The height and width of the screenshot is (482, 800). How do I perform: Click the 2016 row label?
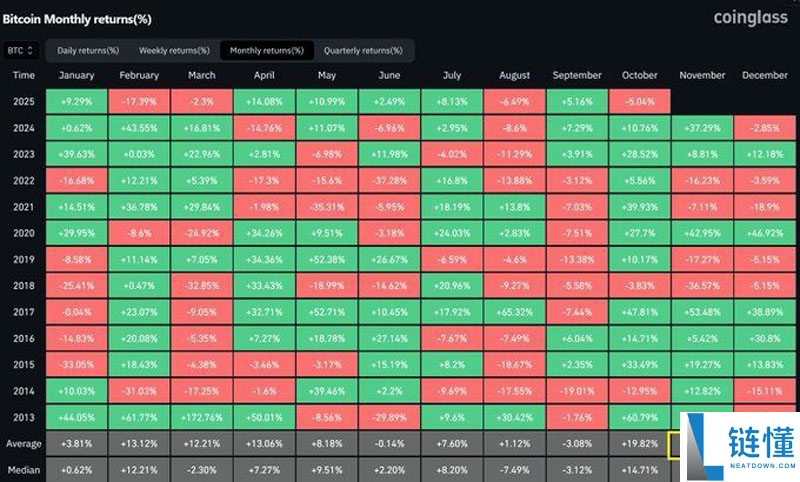click(23, 339)
